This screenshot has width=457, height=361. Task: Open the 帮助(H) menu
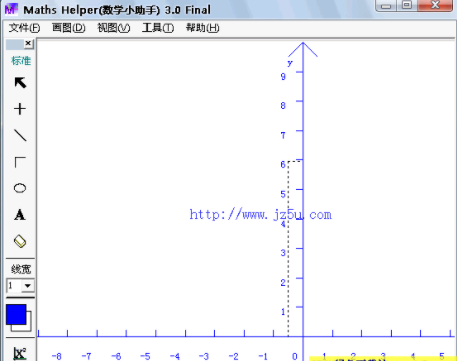[x=202, y=28]
